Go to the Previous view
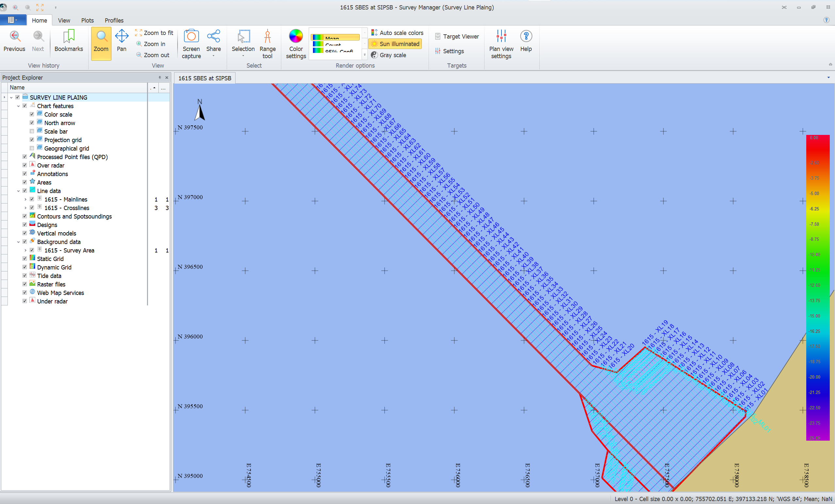 (x=14, y=41)
